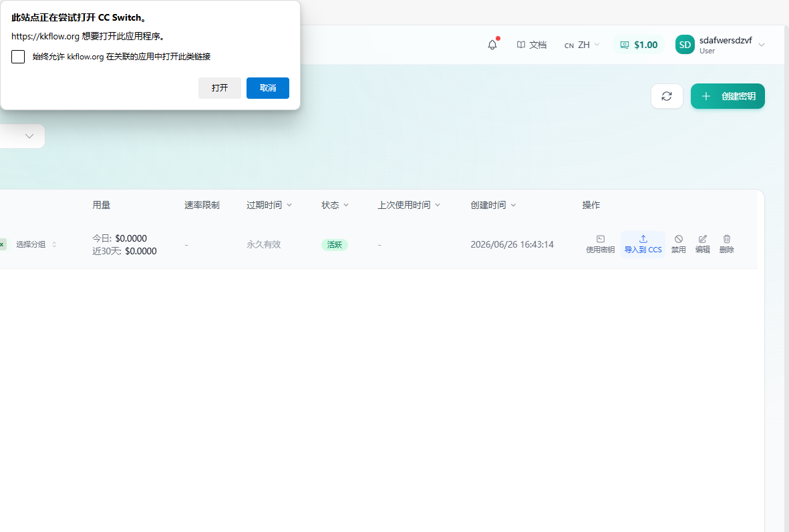Screen dimensions: 789x532
Task: Open the ZH language dropdown
Action: pyautogui.click(x=582, y=45)
